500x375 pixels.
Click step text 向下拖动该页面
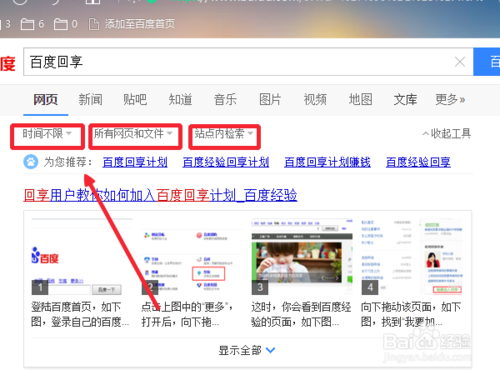[411, 314]
